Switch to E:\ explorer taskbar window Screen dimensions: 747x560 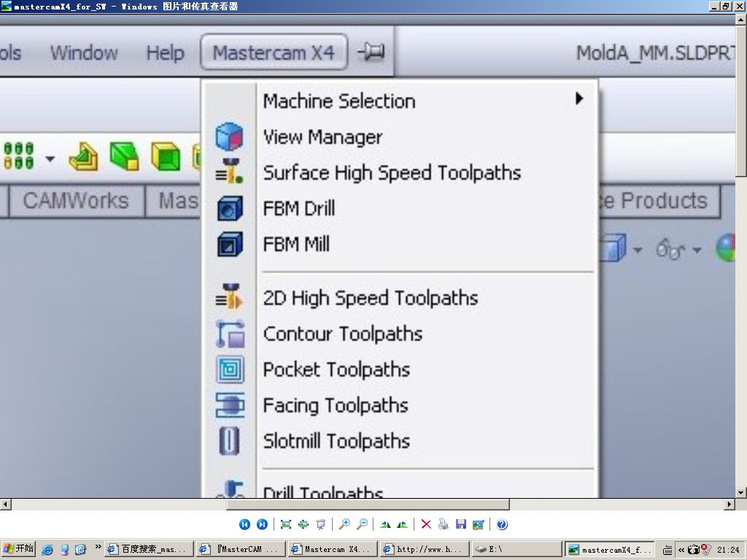[517, 549]
